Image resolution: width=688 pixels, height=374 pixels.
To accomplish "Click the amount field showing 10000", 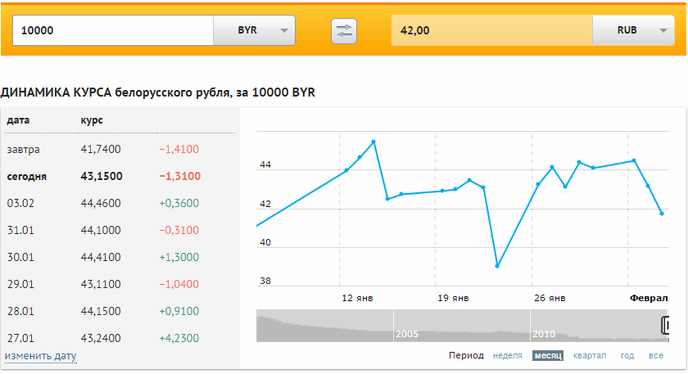I will click(x=113, y=30).
